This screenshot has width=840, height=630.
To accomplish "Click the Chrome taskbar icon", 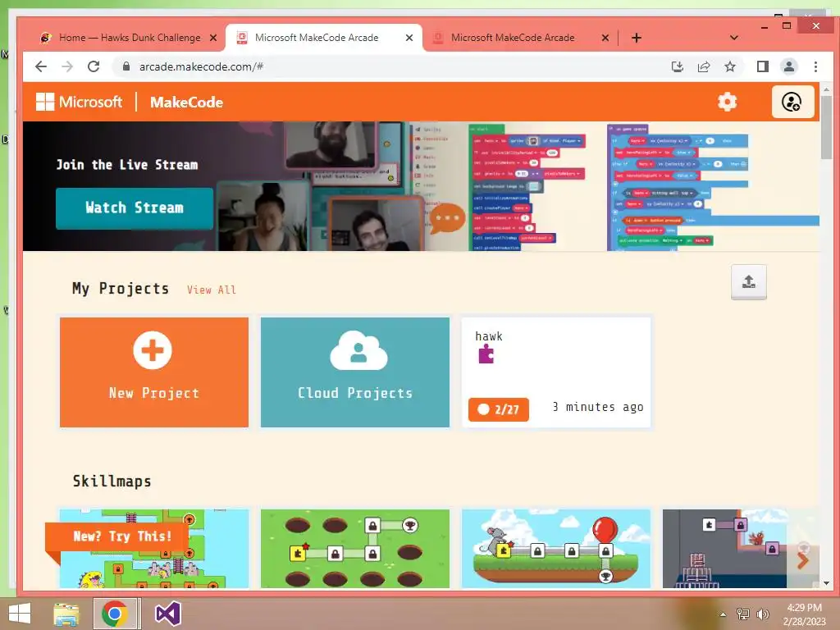I will [115, 614].
